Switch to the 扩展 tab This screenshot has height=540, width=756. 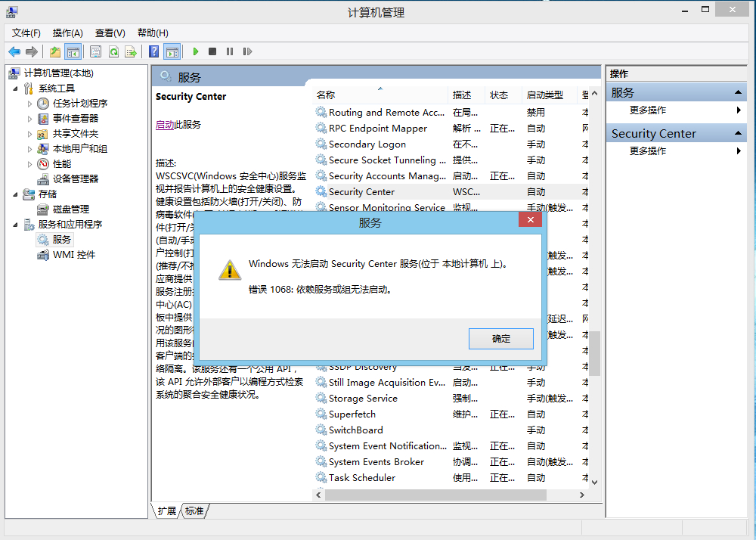click(167, 511)
